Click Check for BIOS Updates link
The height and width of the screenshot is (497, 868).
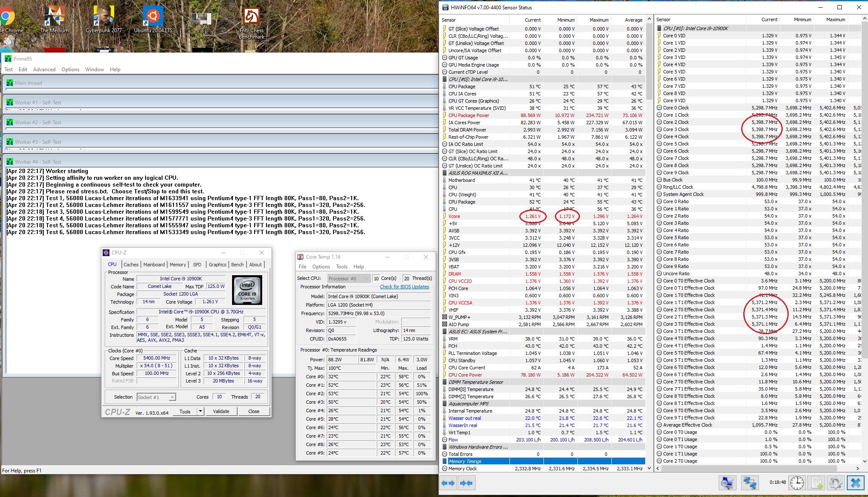coord(404,287)
